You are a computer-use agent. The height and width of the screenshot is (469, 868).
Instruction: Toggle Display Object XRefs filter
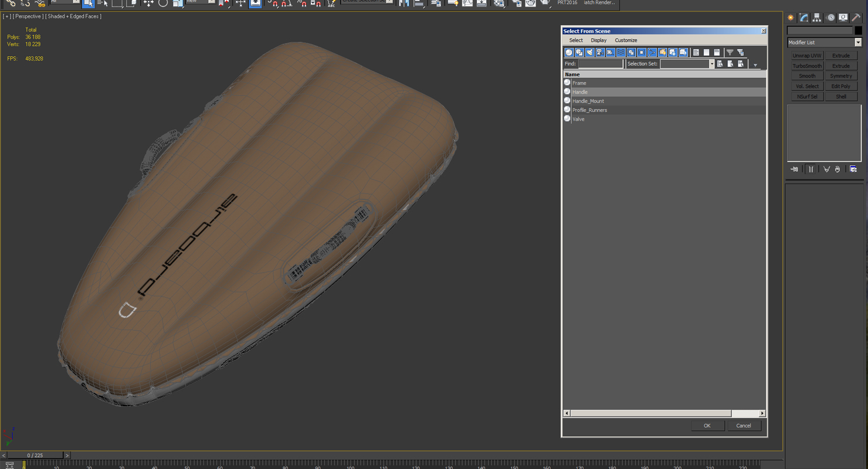(x=642, y=53)
